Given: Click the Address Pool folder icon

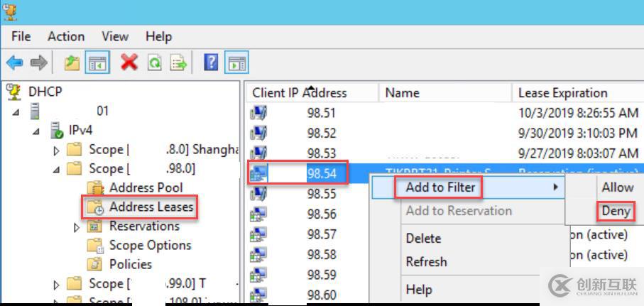Looking at the screenshot, I should pyautogui.click(x=96, y=188).
